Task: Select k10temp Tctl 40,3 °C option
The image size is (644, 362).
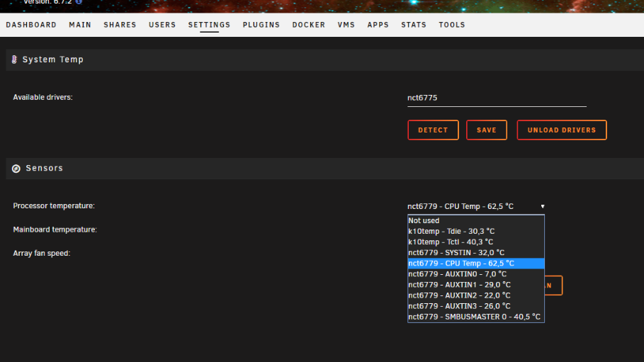Action: [475, 242]
